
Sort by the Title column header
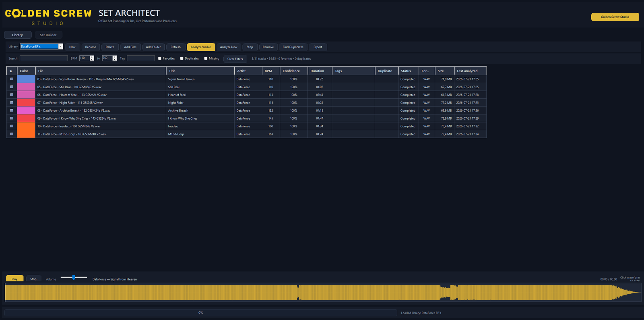coord(200,71)
